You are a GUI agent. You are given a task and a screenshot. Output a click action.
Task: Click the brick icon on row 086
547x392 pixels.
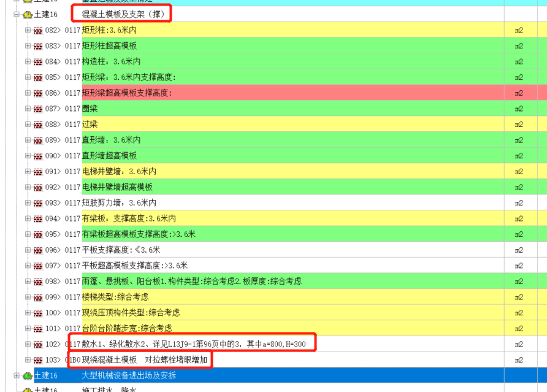[x=38, y=93]
